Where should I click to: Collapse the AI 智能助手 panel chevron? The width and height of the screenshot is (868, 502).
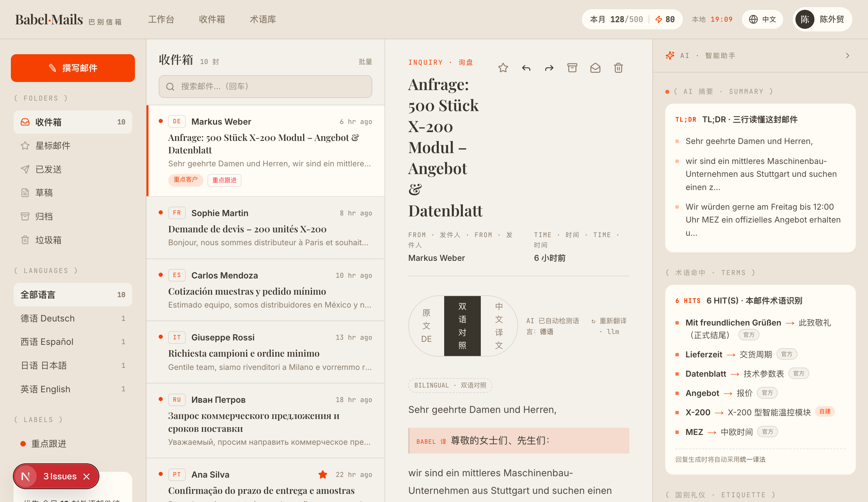pos(847,56)
